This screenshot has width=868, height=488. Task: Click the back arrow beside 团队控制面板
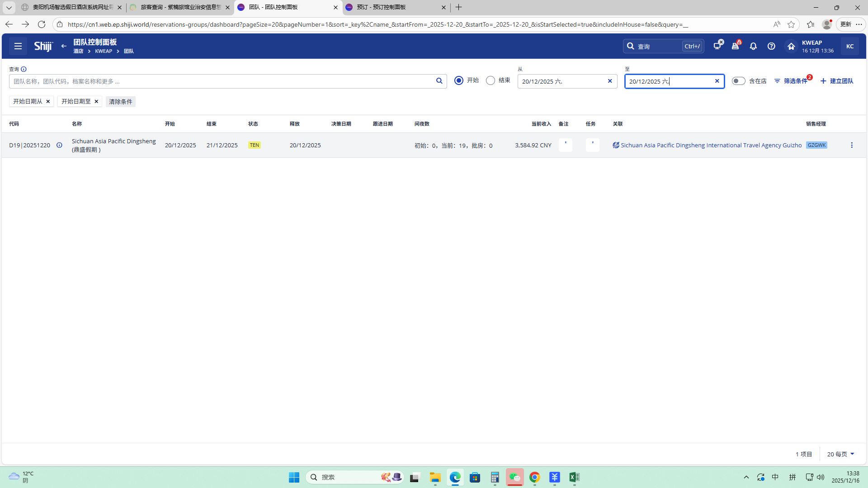coord(64,46)
